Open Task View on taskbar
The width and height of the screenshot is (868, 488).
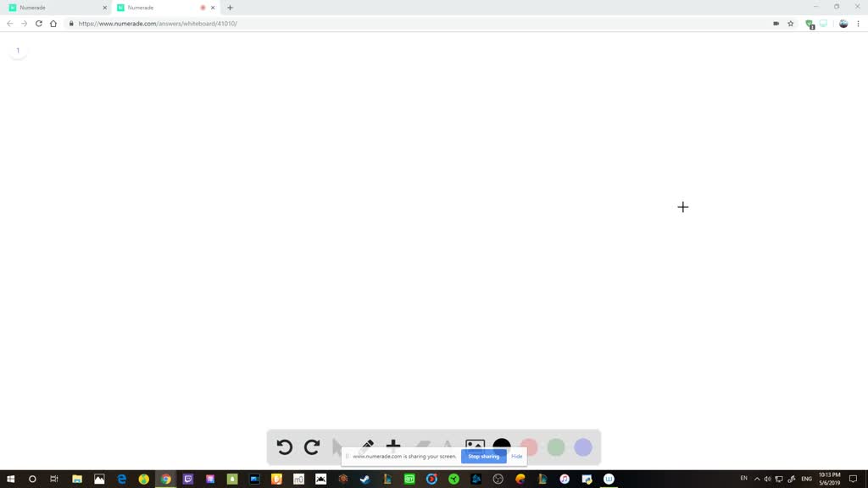[54, 480]
